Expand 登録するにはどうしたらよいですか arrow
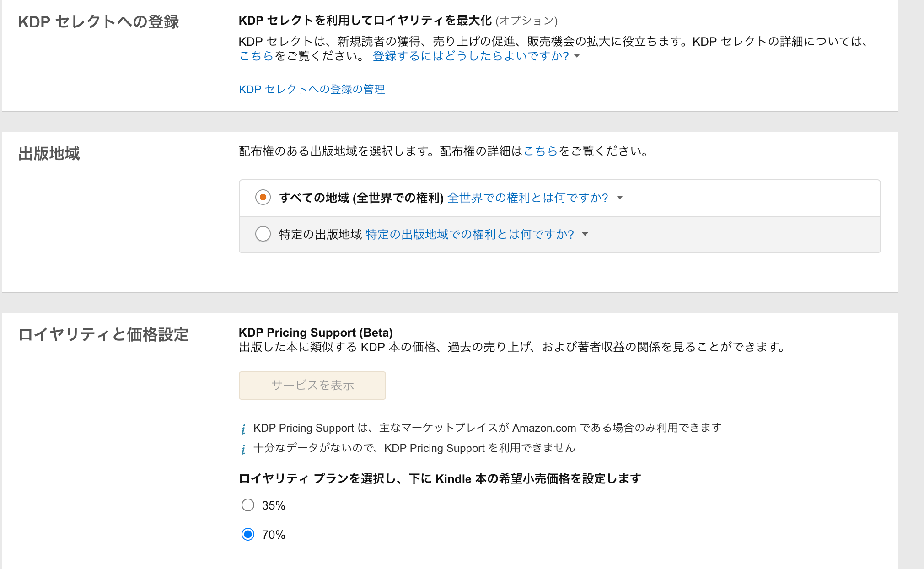Viewport: 924px width, 569px height. tap(577, 56)
